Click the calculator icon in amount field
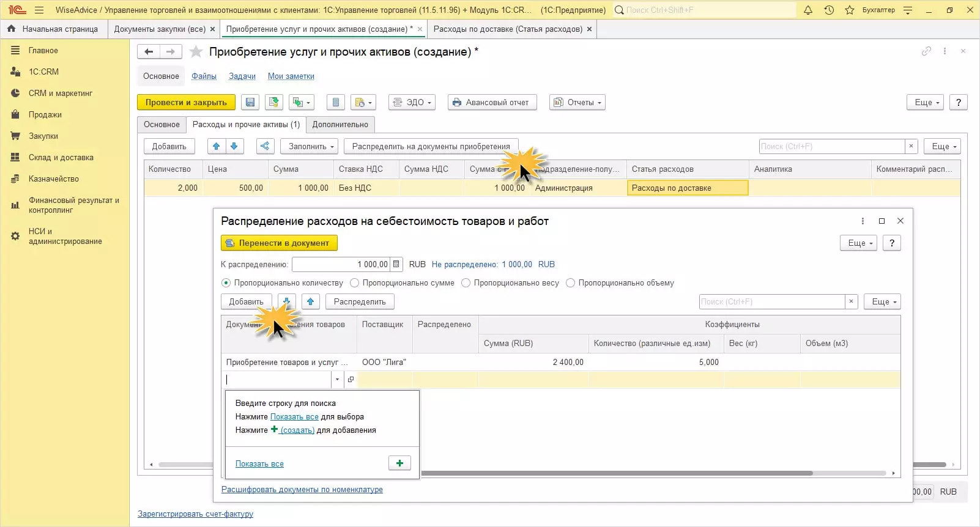The image size is (980, 527). [x=396, y=264]
